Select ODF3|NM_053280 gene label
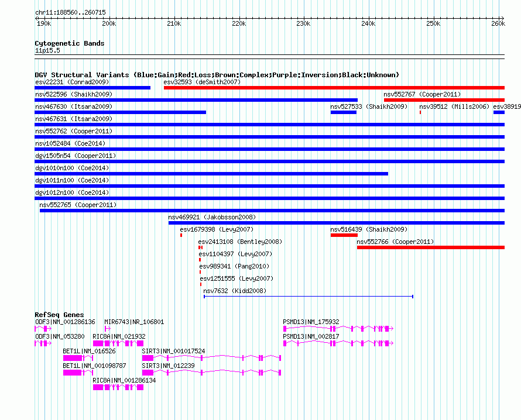Screen dimensions: 521x420 coord(60,337)
